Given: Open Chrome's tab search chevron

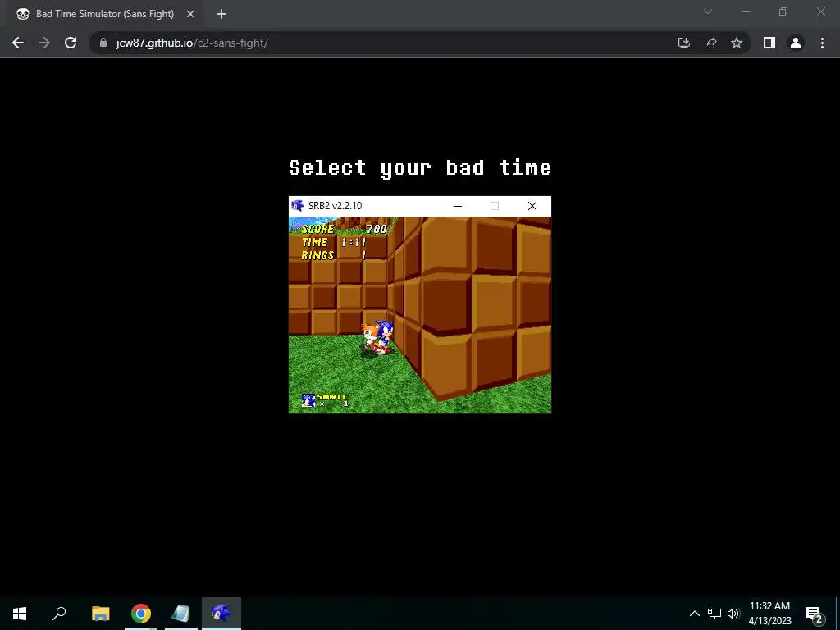Looking at the screenshot, I should click(x=708, y=11).
